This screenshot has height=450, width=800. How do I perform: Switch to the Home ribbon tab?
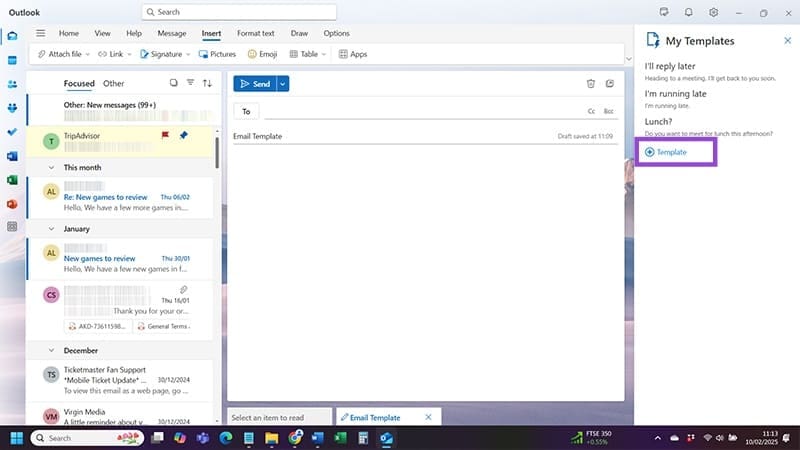click(x=69, y=33)
